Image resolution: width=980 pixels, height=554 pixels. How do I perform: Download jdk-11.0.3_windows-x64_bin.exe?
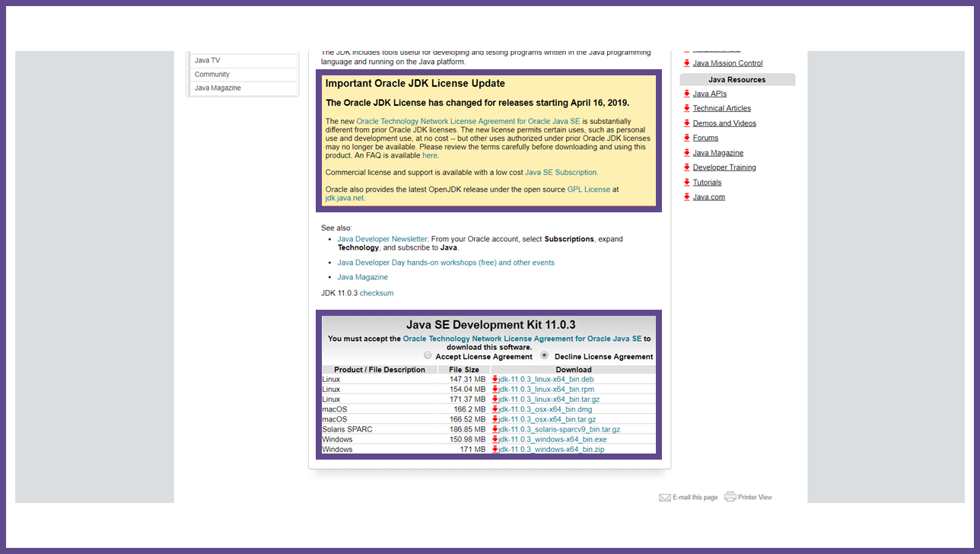pyautogui.click(x=552, y=439)
